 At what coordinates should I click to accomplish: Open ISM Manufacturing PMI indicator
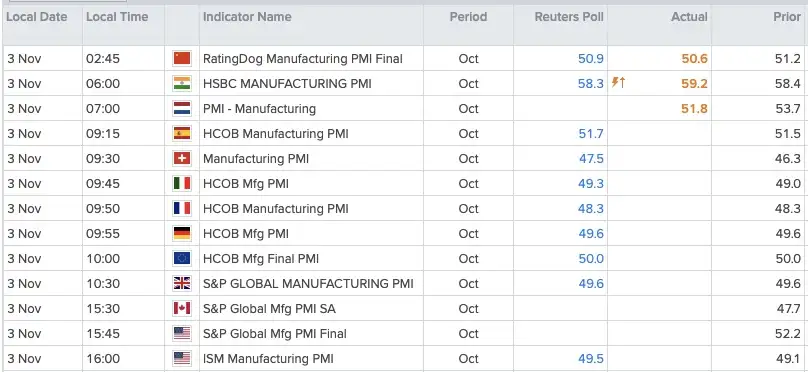tap(268, 359)
